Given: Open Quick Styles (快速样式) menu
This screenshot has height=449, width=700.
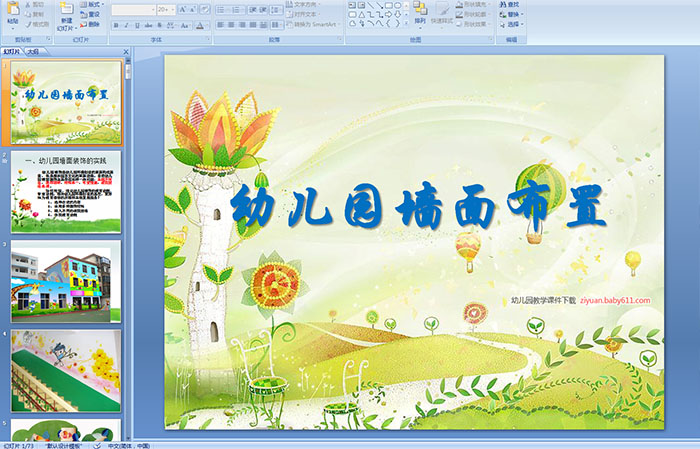Looking at the screenshot, I should (x=442, y=13).
